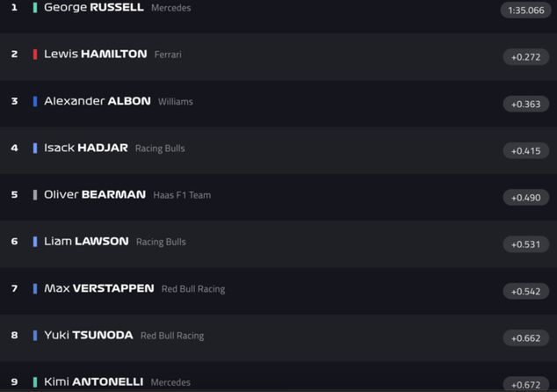Select the +0.490 gap badge
The height and width of the screenshot is (392, 557).
point(525,198)
